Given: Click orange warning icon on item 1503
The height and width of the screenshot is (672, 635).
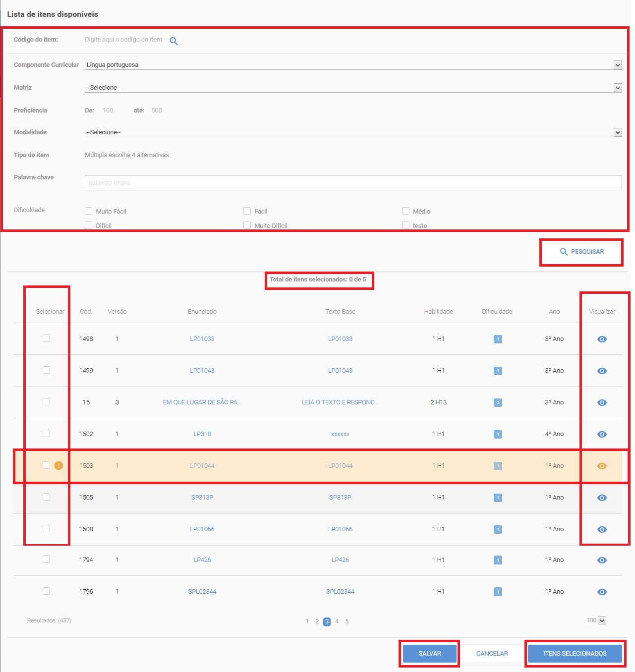Looking at the screenshot, I should tap(58, 465).
